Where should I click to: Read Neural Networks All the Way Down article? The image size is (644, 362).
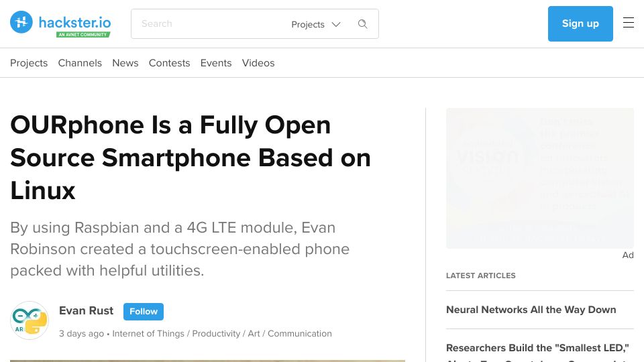point(531,310)
